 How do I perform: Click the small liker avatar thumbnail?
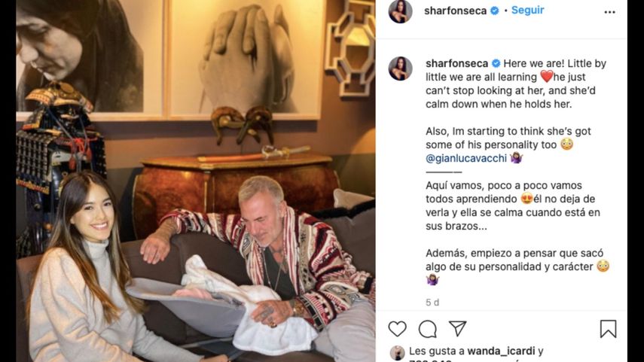(397, 352)
